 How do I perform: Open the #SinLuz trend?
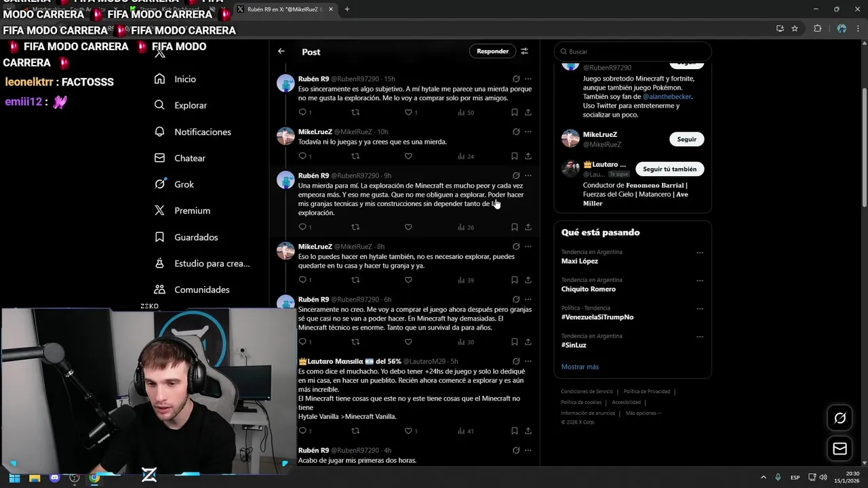tap(574, 345)
